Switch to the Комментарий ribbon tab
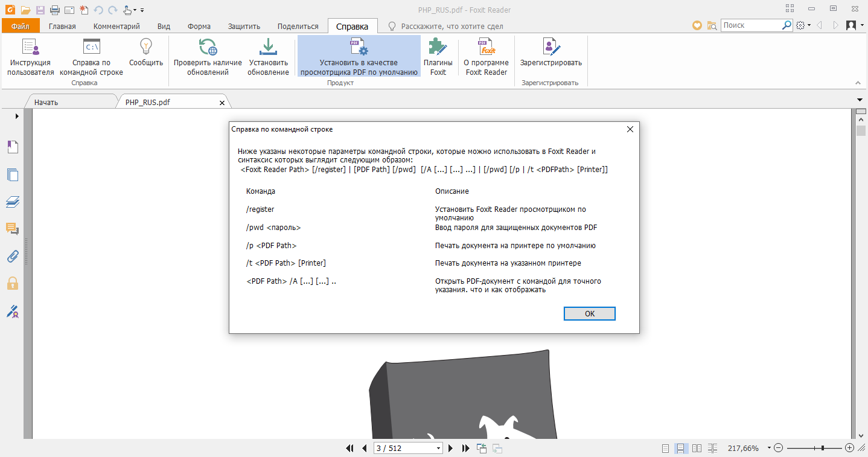 click(116, 26)
